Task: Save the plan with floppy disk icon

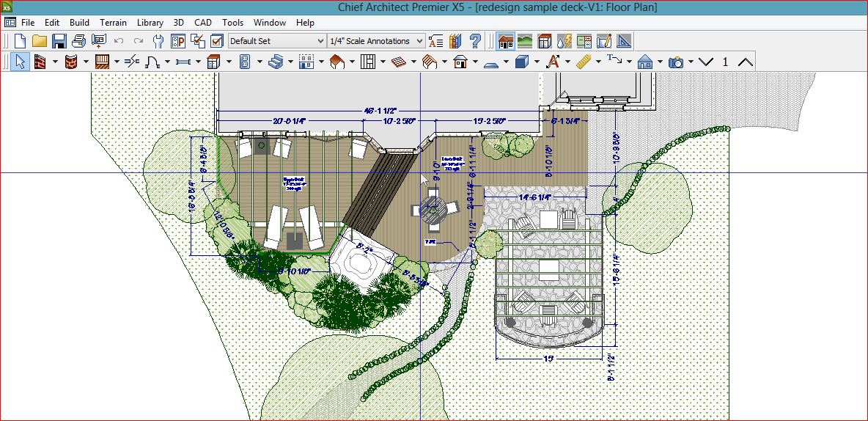Action: tap(59, 41)
